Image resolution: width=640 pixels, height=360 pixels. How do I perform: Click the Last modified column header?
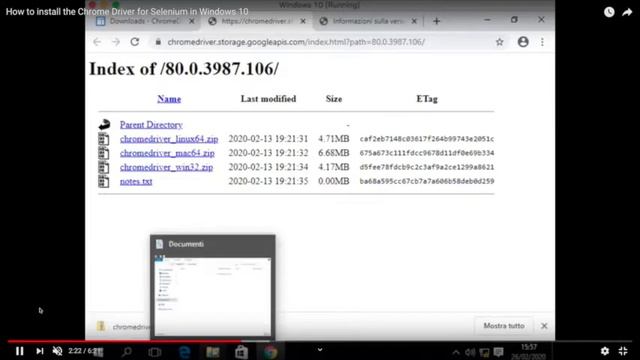268,99
